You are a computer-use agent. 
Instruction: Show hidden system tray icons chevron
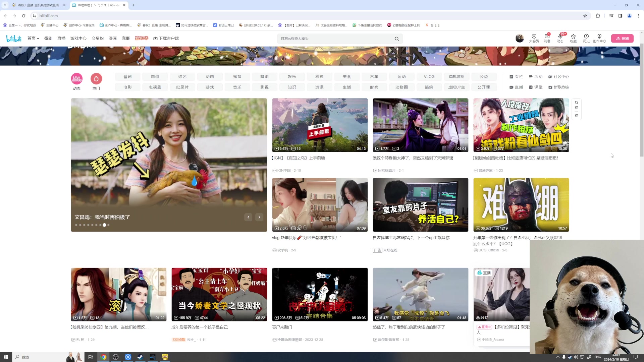pos(558,357)
